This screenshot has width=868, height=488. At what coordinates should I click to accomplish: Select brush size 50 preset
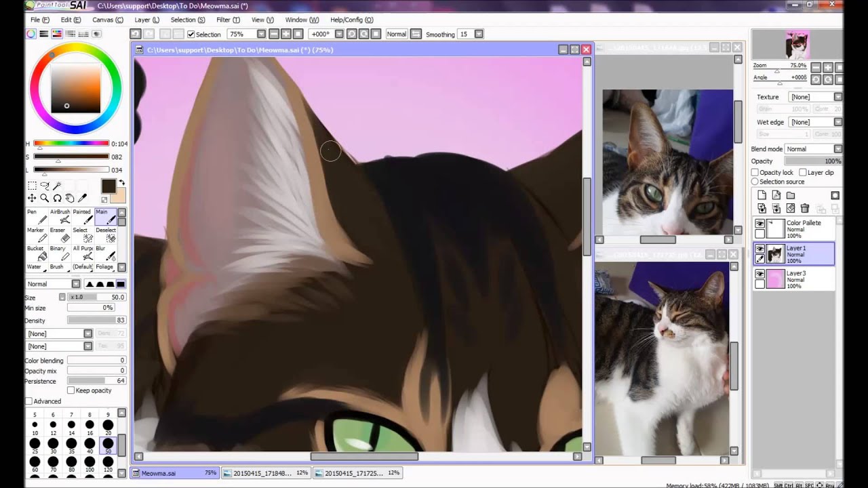[x=108, y=445]
